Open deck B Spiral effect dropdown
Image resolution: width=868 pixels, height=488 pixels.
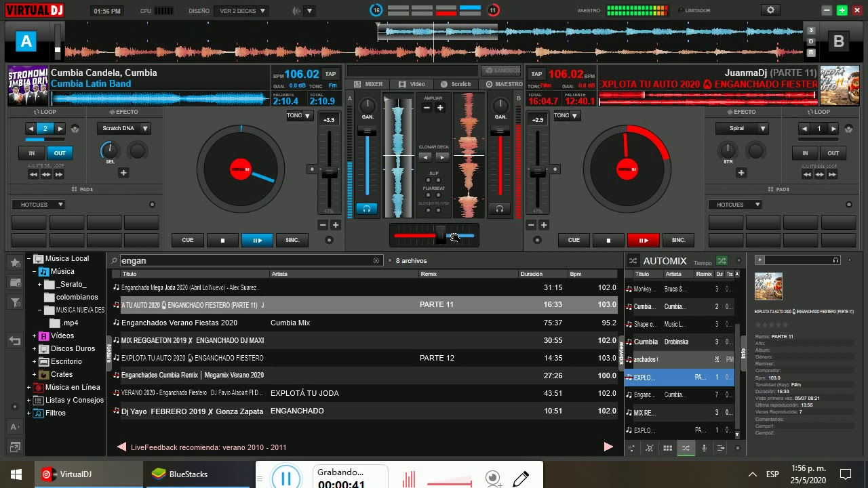pos(763,128)
